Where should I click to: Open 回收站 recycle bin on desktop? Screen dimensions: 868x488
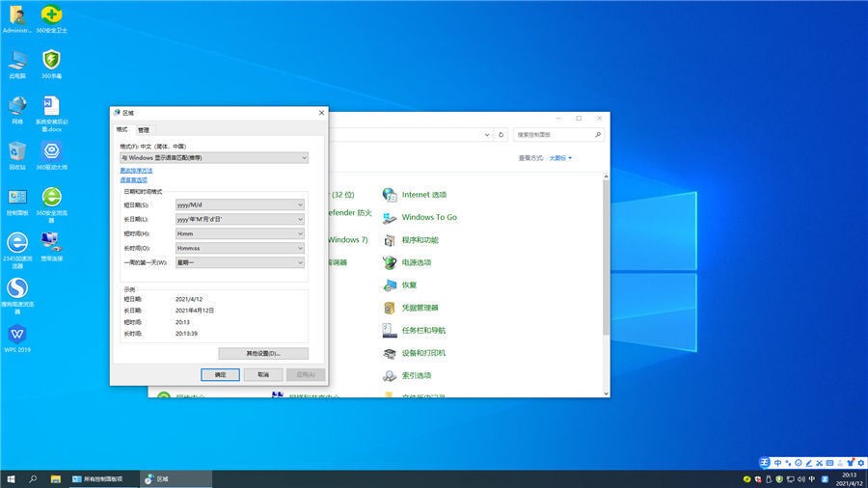(17, 152)
